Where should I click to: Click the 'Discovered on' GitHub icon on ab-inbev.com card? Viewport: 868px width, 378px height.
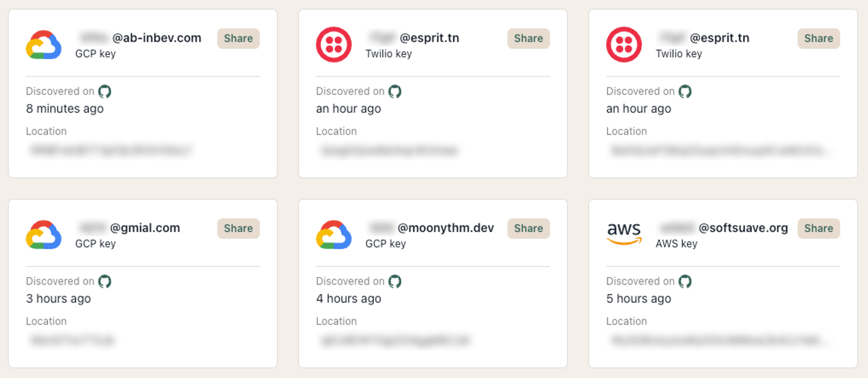(105, 91)
